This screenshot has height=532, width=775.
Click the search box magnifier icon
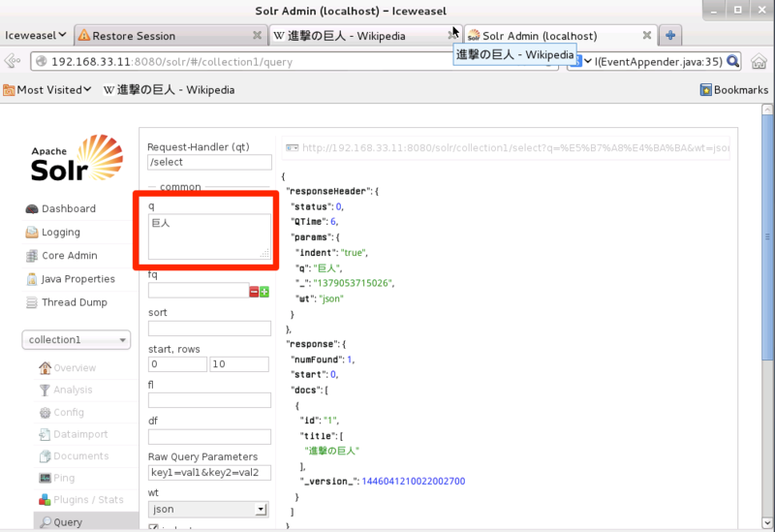[x=733, y=61]
